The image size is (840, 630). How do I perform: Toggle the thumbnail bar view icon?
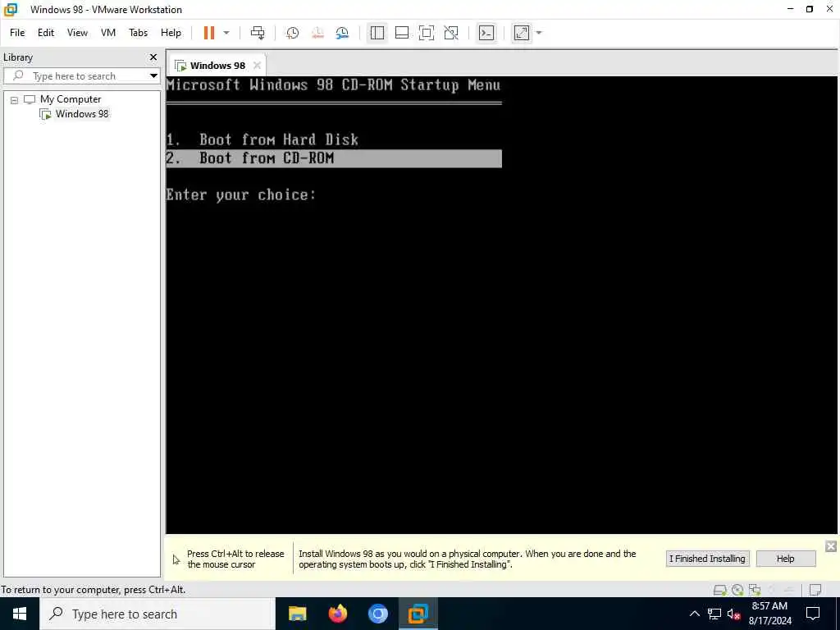(402, 33)
